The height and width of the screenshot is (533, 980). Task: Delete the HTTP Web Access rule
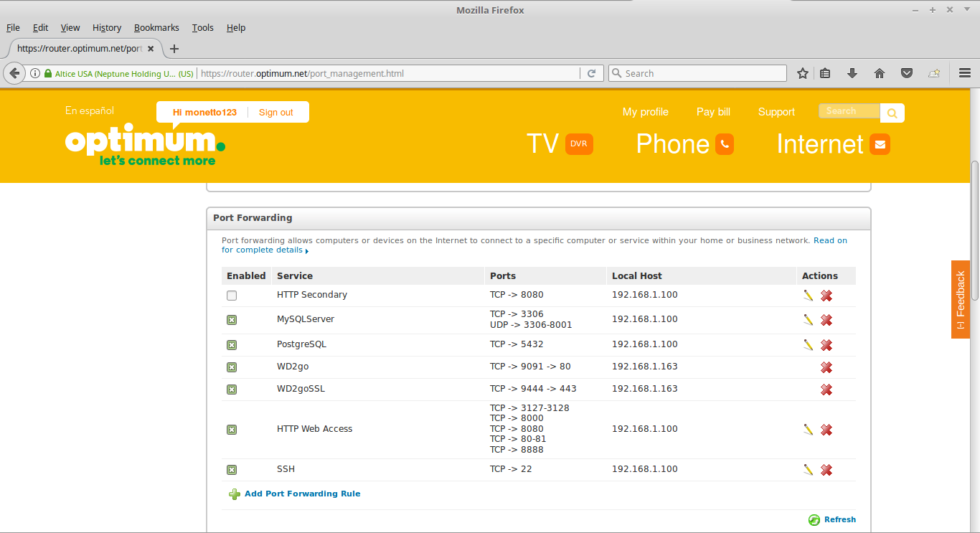[826, 430]
